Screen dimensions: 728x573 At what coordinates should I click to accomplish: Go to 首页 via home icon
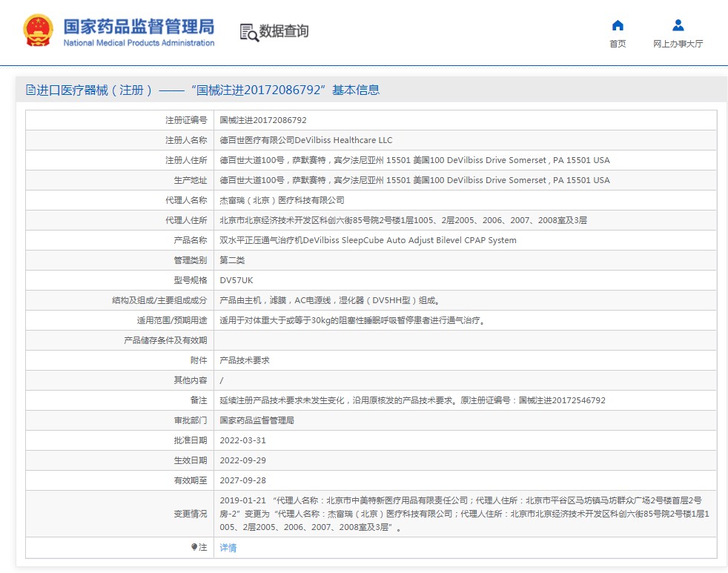point(618,25)
